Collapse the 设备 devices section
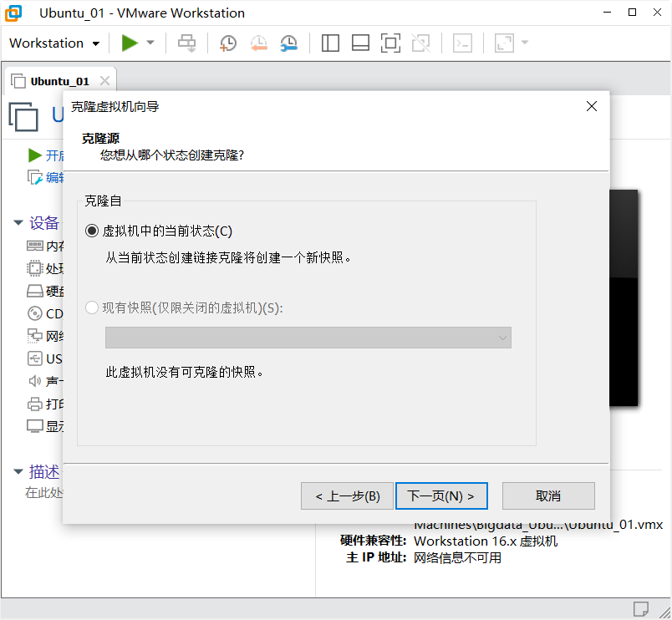Viewport: 672px width, 620px height. point(18,222)
